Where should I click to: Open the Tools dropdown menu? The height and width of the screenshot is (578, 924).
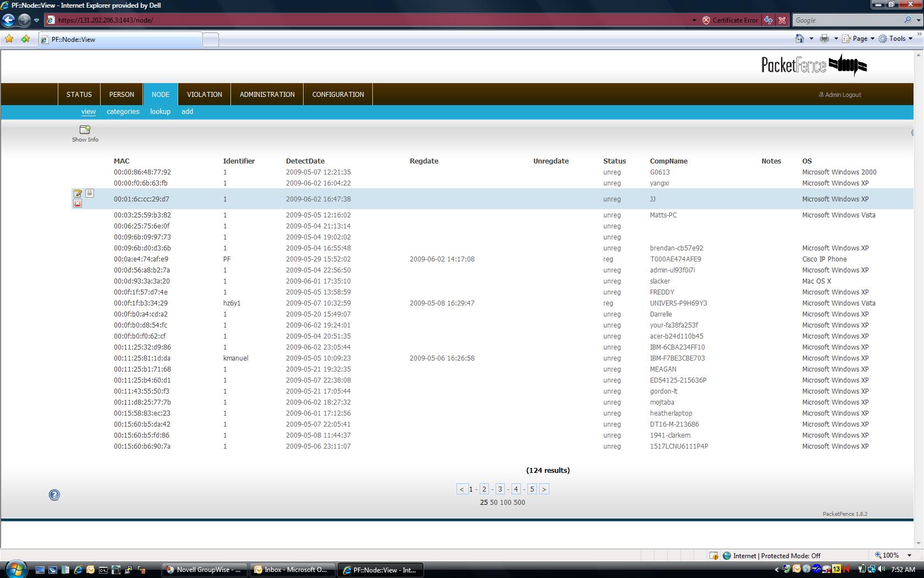896,39
